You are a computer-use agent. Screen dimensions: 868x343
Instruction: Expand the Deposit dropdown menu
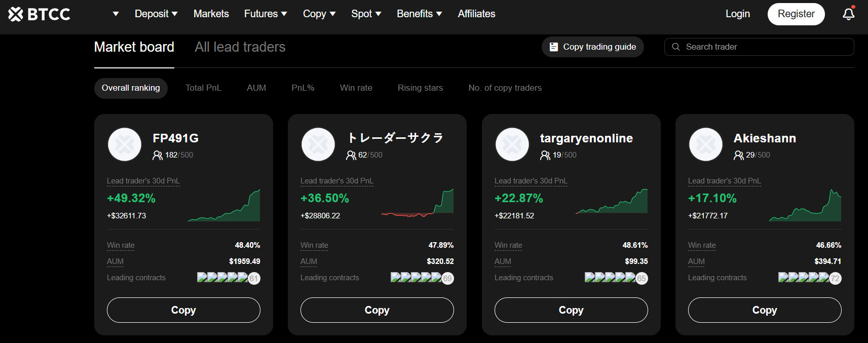(156, 14)
